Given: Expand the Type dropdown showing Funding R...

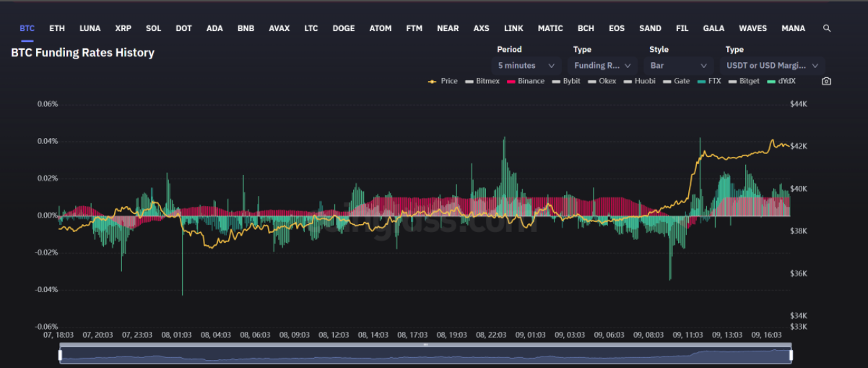Looking at the screenshot, I should pyautogui.click(x=603, y=65).
